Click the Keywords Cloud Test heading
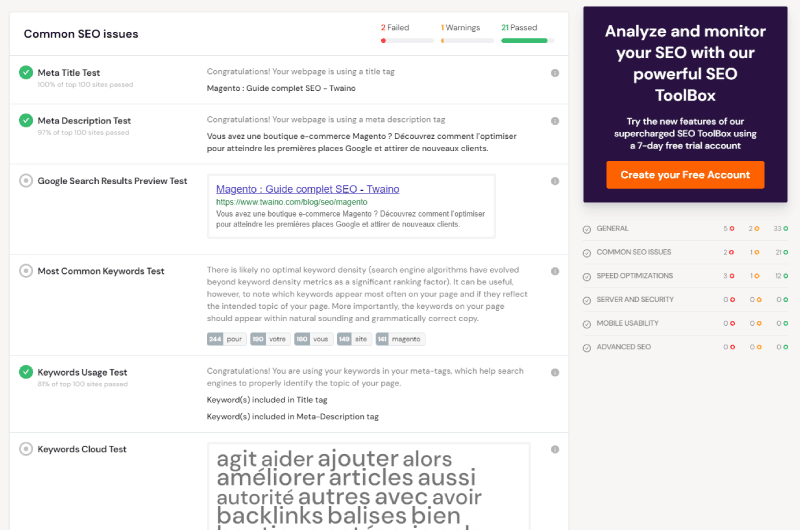 [82, 449]
